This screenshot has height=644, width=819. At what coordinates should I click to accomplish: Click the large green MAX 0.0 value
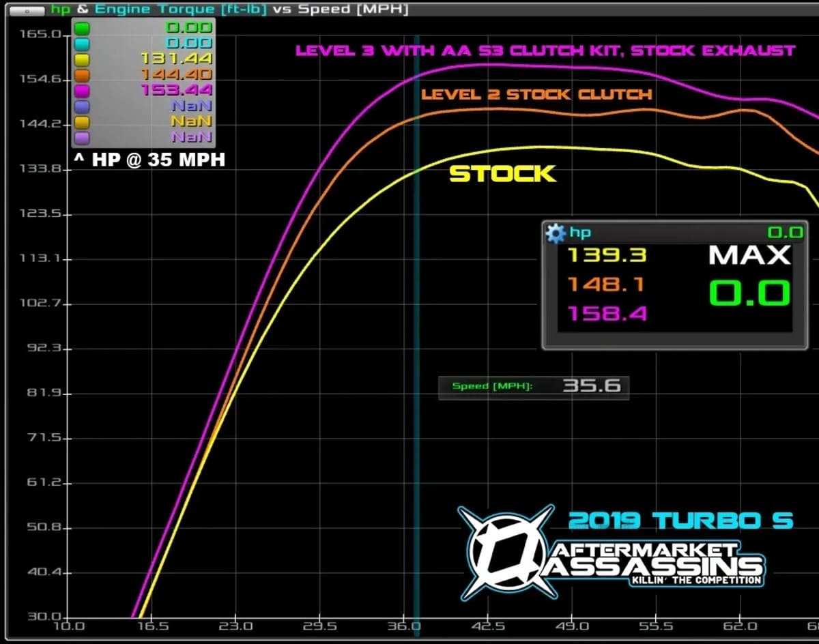[x=749, y=293]
